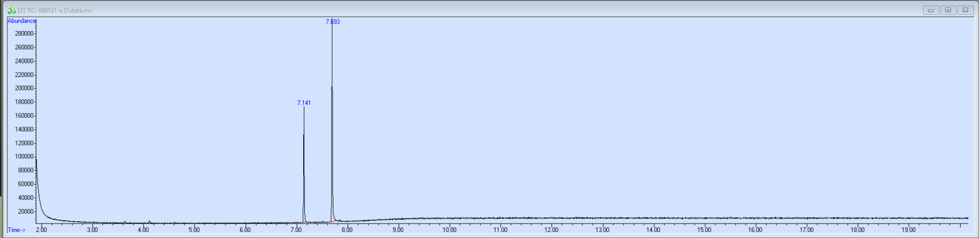Click the 19.00 time axis value
The height and width of the screenshot is (238, 980).
(x=908, y=230)
